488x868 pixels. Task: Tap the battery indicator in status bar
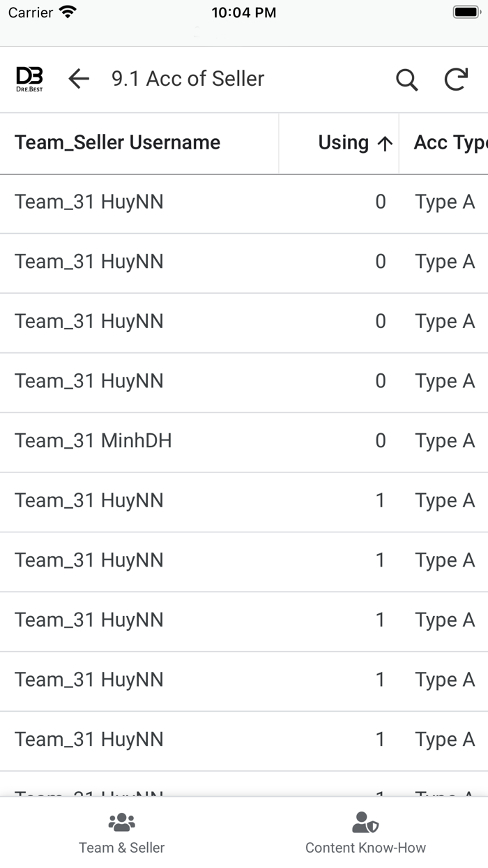click(466, 13)
